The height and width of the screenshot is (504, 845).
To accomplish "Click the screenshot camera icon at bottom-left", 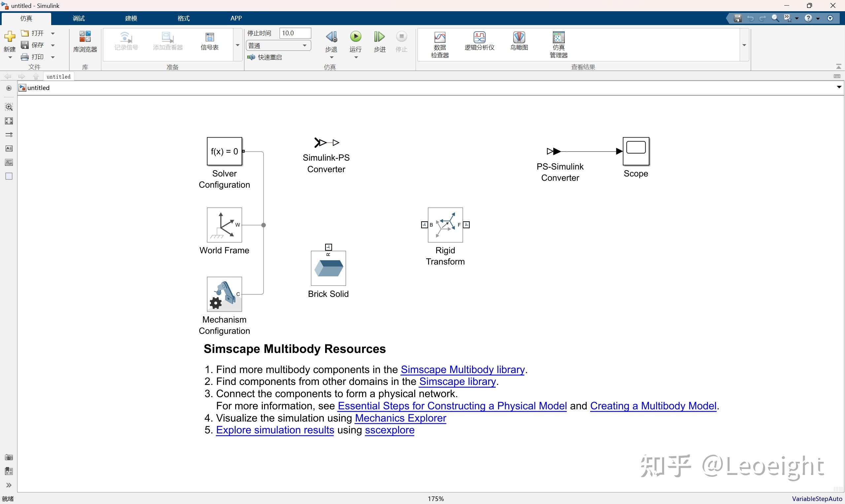I will point(9,457).
